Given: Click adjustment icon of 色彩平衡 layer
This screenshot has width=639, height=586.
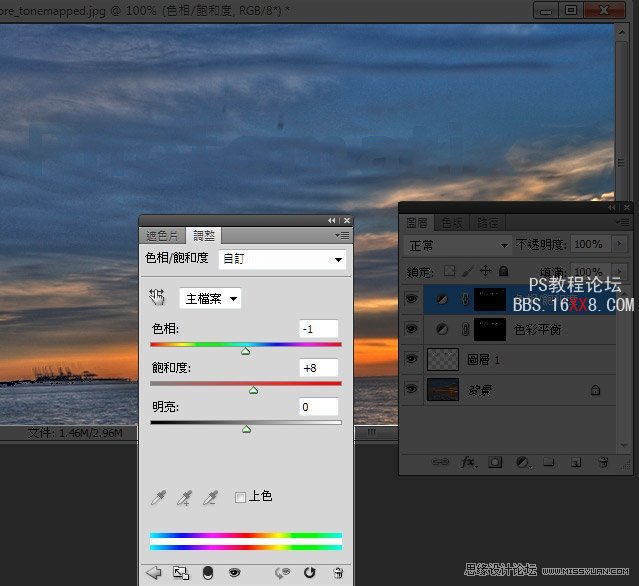Looking at the screenshot, I should tap(442, 329).
